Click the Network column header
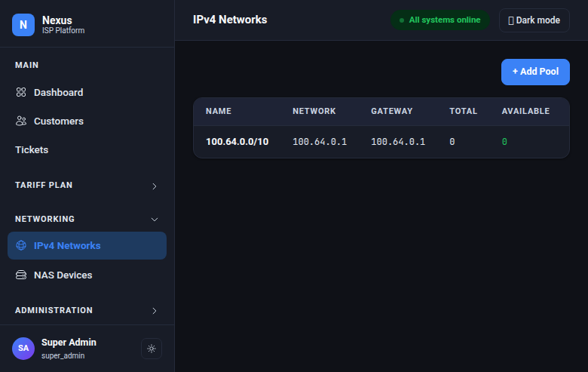 314,111
